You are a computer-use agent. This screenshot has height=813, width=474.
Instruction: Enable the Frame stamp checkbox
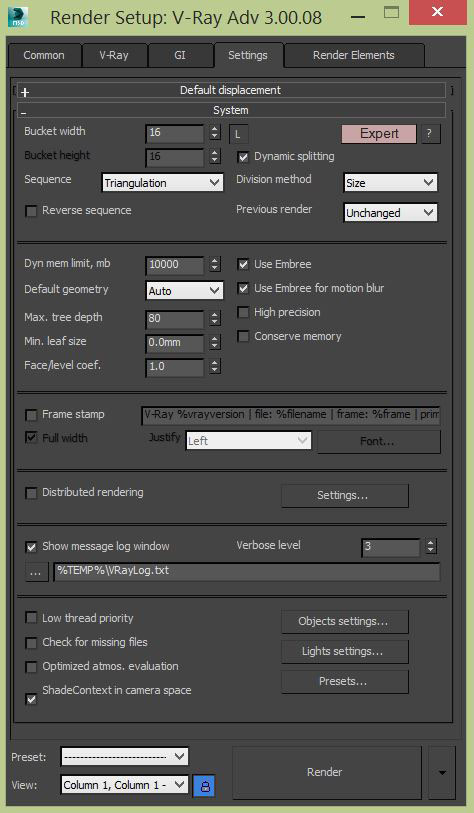31,415
